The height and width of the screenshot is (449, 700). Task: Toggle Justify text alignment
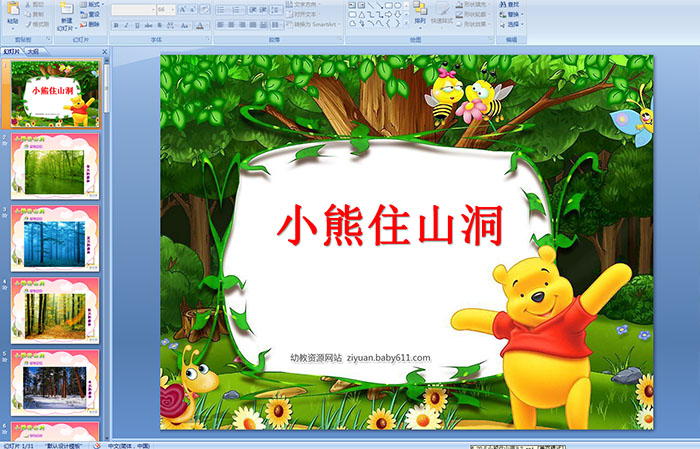(253, 25)
